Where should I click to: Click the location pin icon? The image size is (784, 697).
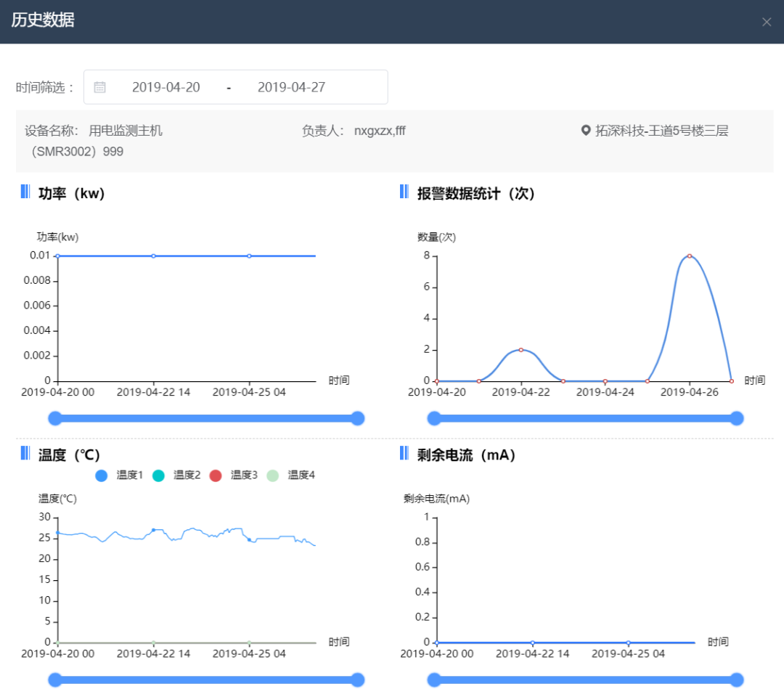pos(586,131)
